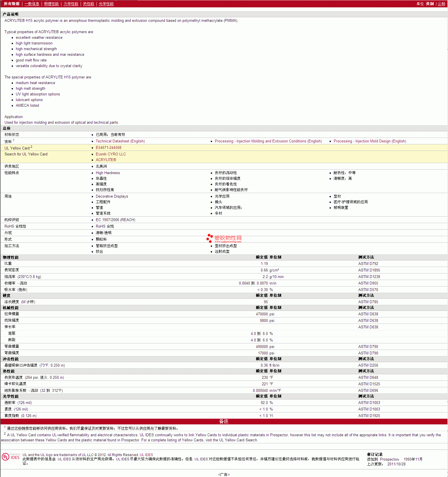Screen dimensions: 448x477
Task: Open Technical Datasheet (English) link
Action: tap(120, 141)
